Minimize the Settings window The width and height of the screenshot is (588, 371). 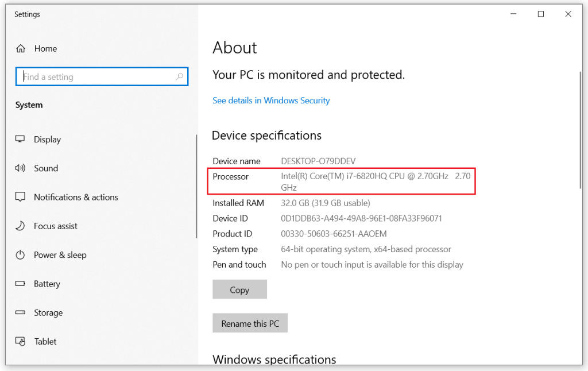pyautogui.click(x=513, y=14)
